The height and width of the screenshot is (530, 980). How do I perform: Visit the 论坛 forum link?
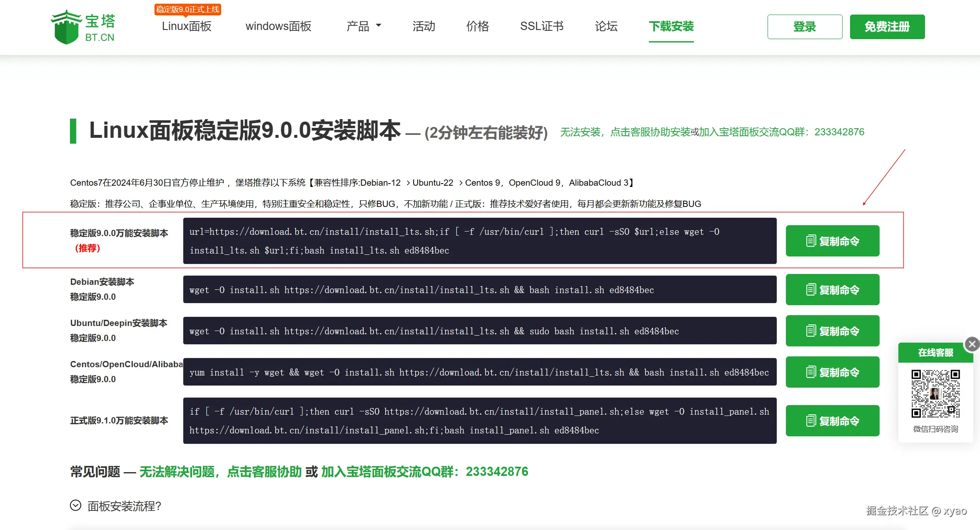point(606,26)
